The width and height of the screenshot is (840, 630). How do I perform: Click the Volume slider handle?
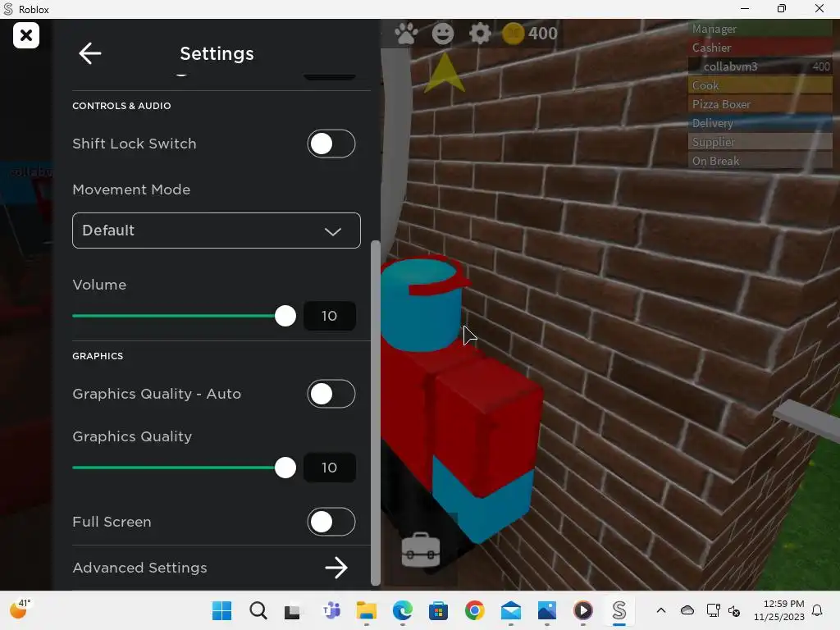pyautogui.click(x=285, y=316)
